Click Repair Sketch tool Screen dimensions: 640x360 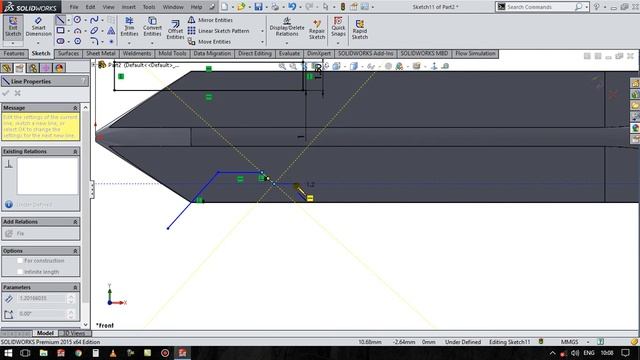click(x=317, y=29)
